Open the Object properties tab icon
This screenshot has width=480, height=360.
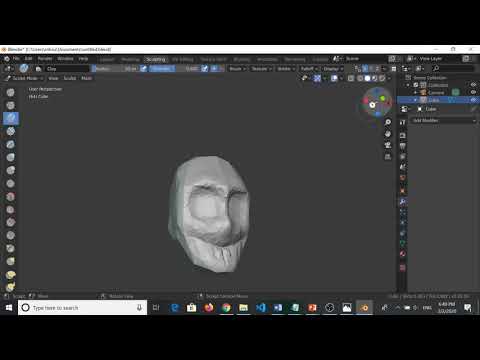403,191
